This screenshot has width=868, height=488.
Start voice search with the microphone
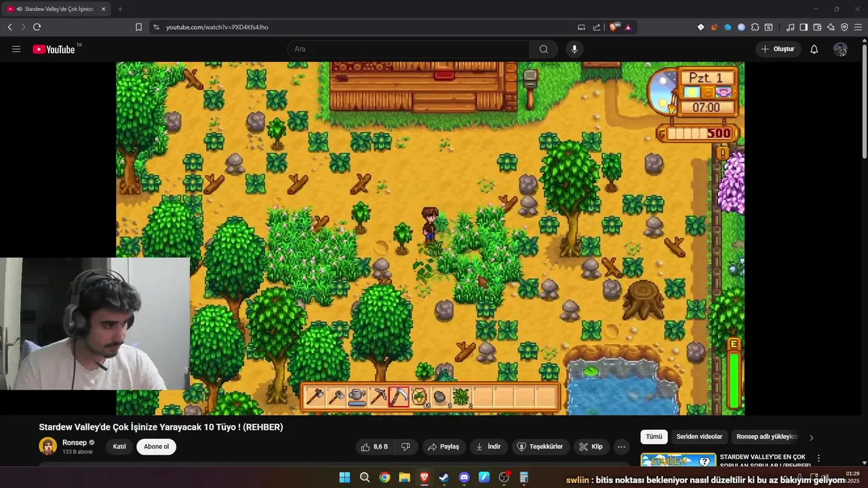[574, 49]
